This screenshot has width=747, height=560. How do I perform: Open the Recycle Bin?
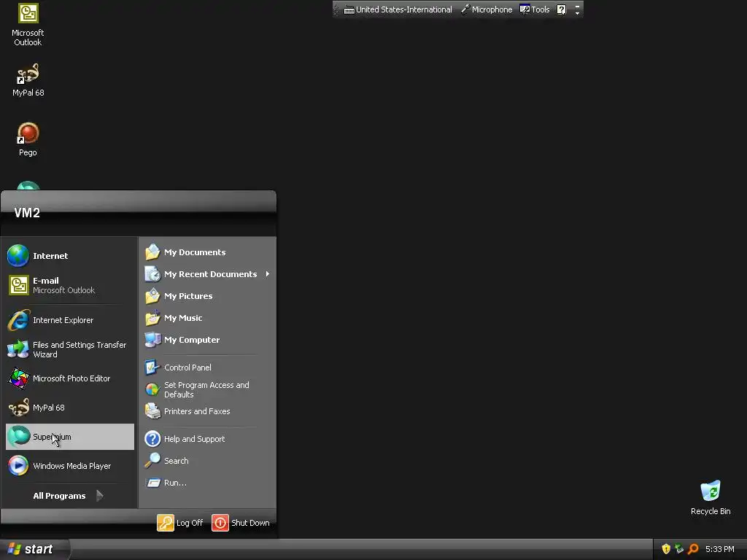pos(711,497)
